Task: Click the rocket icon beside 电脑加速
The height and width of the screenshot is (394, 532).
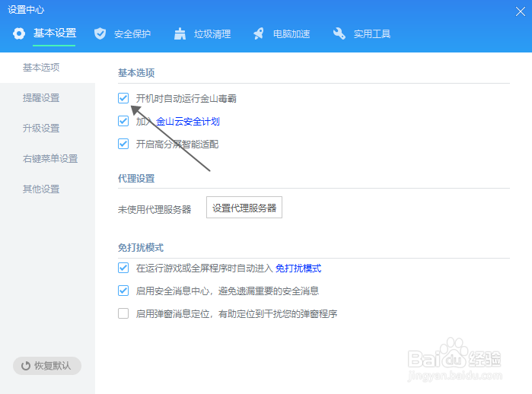Action: (259, 33)
